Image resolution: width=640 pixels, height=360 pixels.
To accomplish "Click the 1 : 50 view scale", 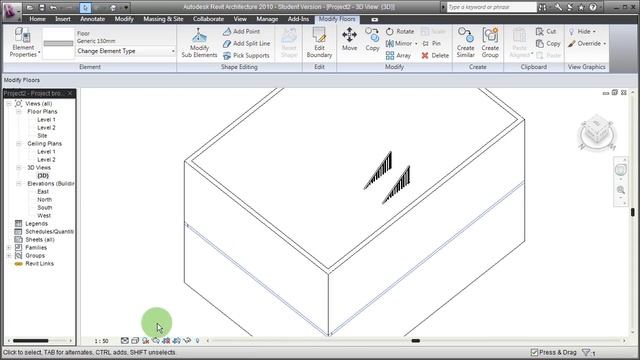I will pyautogui.click(x=102, y=341).
